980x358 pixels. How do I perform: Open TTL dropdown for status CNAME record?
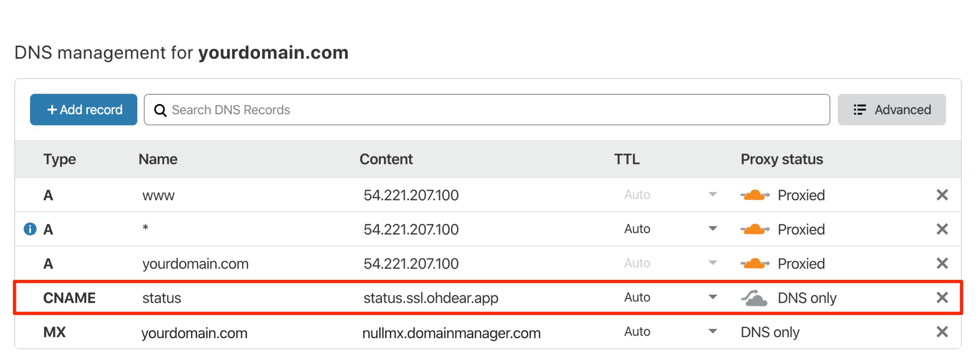[713, 298]
